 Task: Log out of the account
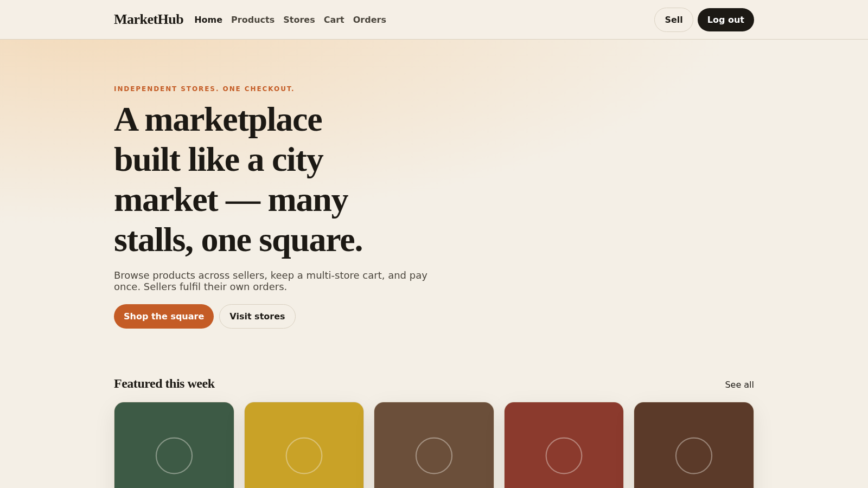(x=726, y=20)
